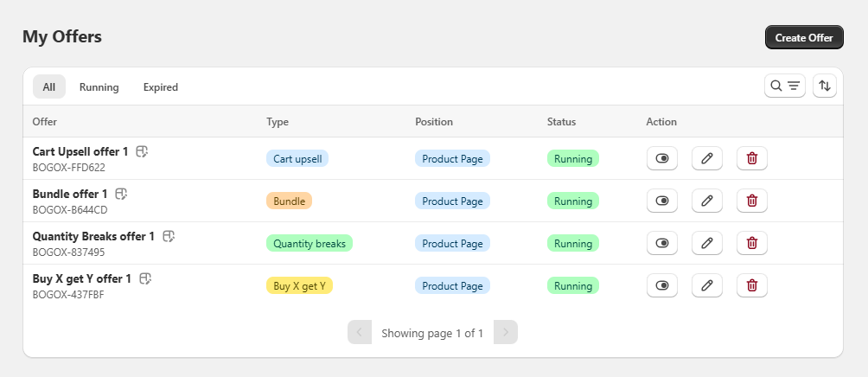Delete the Buy X get Y offer 1

pyautogui.click(x=751, y=285)
